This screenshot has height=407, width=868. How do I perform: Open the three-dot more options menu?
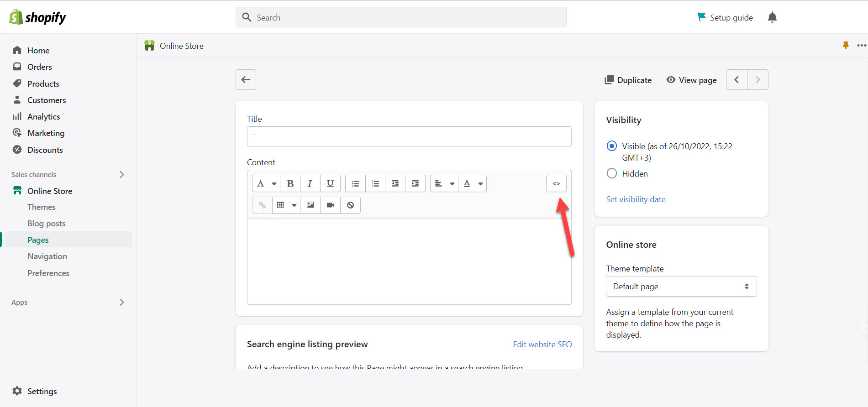862,45
